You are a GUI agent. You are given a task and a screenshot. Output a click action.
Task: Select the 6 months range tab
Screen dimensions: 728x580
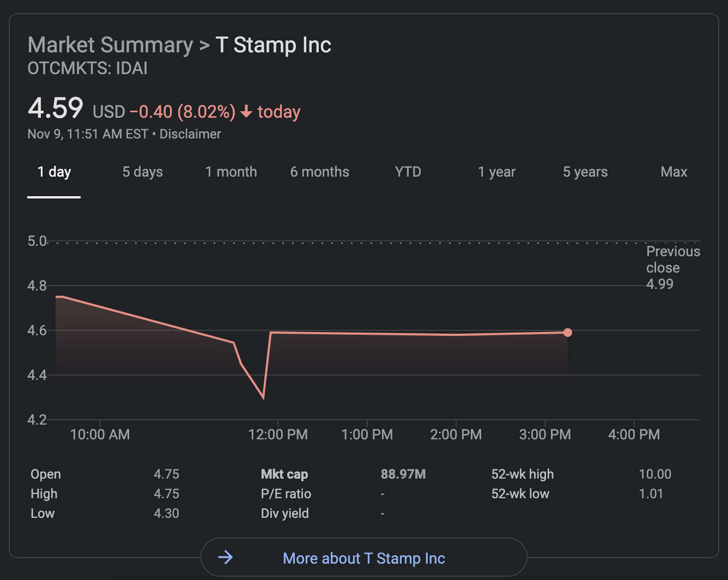pyautogui.click(x=320, y=172)
